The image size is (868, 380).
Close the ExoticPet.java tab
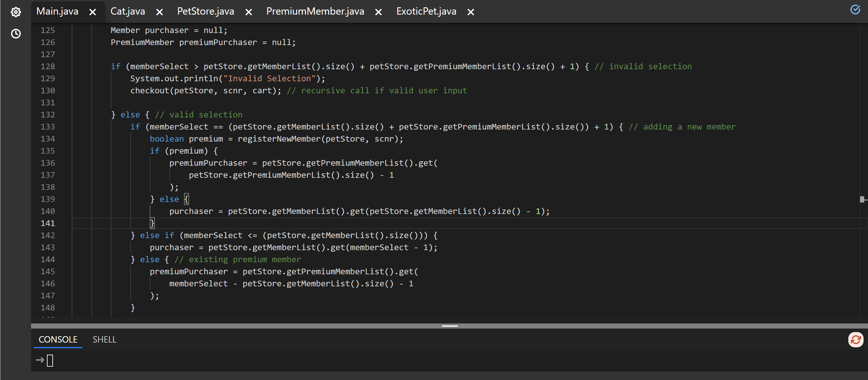pos(471,12)
